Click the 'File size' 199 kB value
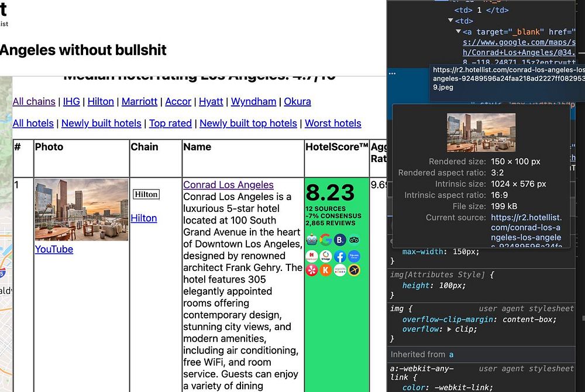The image size is (585, 392). (504, 207)
